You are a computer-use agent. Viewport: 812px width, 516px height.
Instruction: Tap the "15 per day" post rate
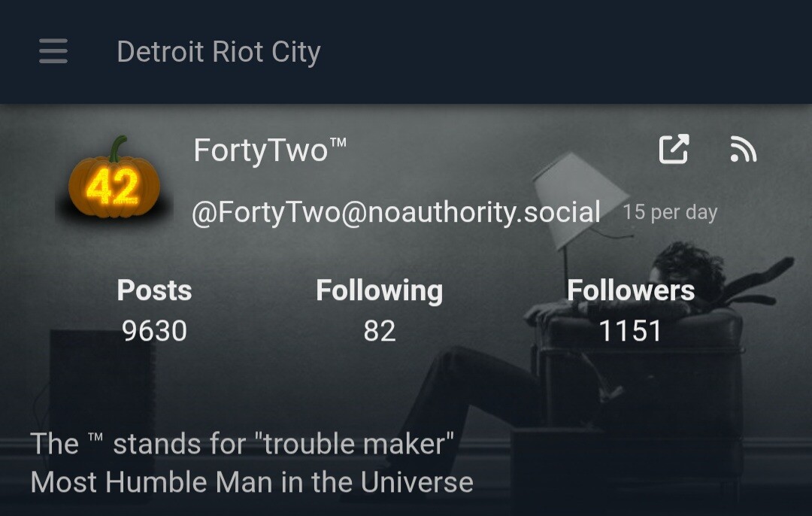pyautogui.click(x=670, y=212)
